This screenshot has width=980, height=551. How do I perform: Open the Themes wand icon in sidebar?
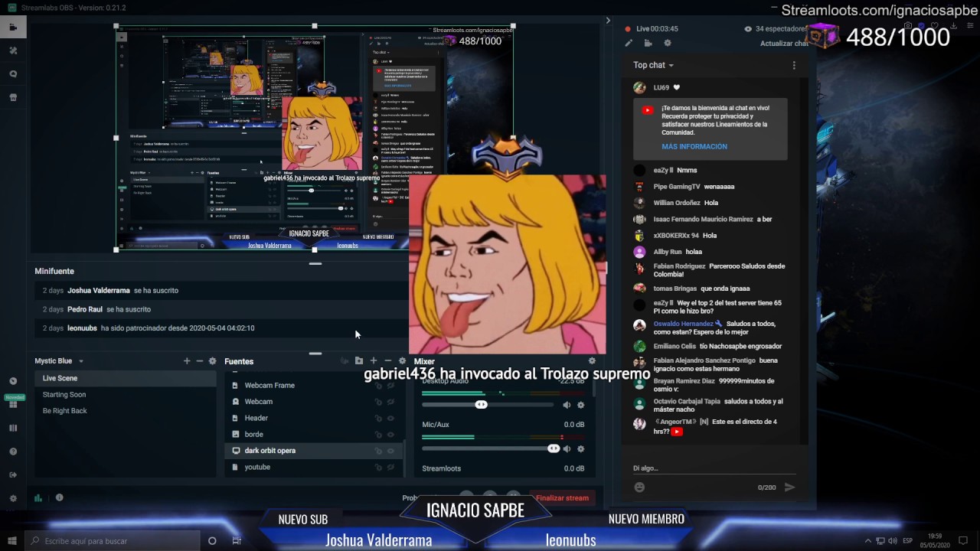pos(13,51)
